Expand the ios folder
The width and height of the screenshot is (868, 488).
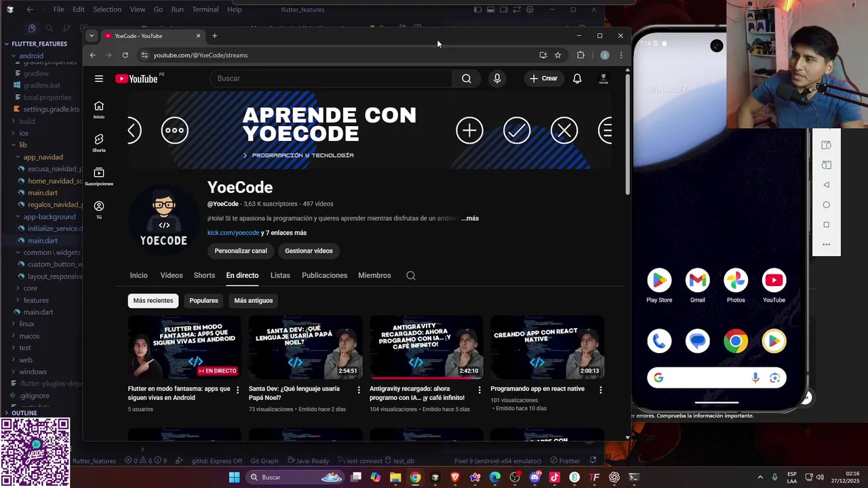coord(24,133)
